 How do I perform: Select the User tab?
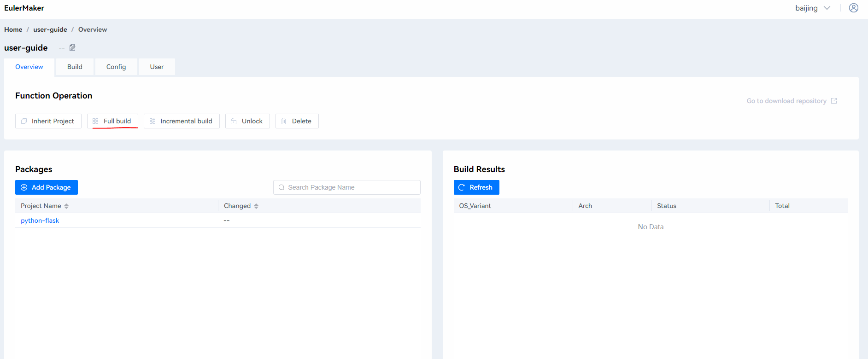coord(157,67)
